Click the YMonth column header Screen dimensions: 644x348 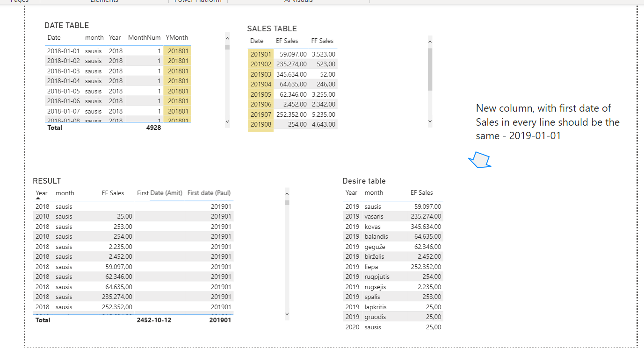click(x=177, y=37)
